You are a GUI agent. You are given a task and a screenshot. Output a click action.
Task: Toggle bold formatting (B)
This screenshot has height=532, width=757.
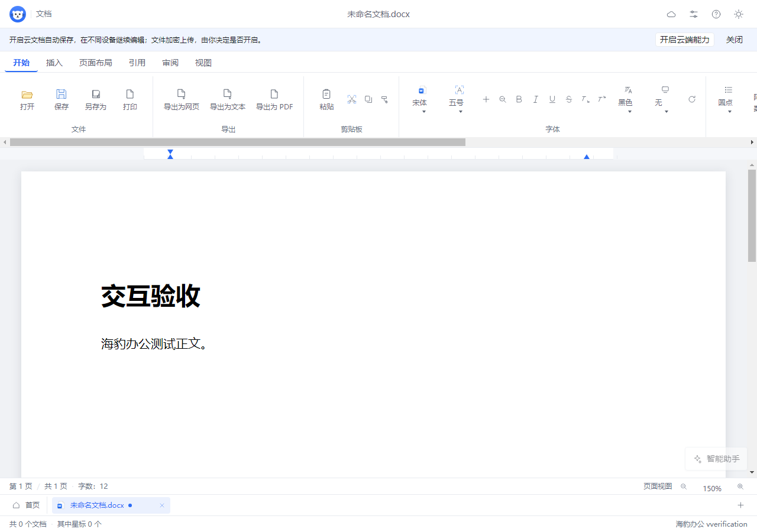(519, 99)
